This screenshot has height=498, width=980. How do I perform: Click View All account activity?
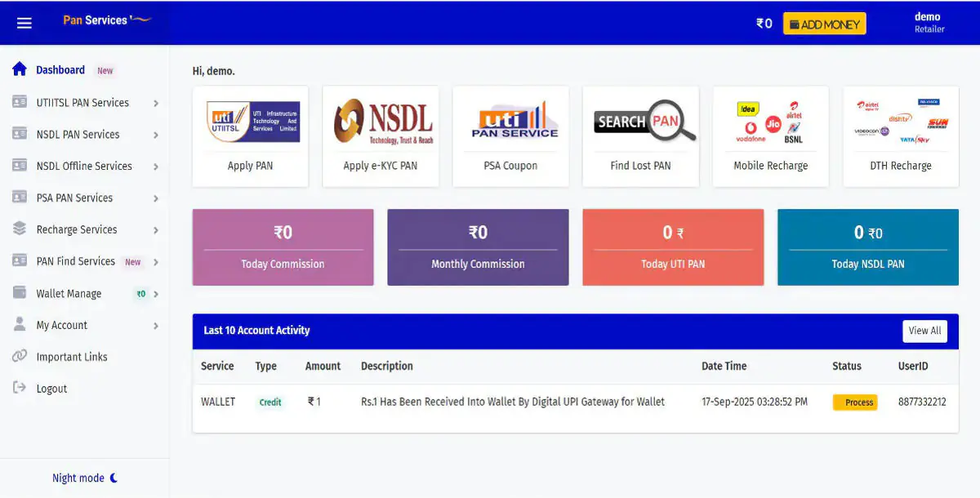[x=924, y=331]
